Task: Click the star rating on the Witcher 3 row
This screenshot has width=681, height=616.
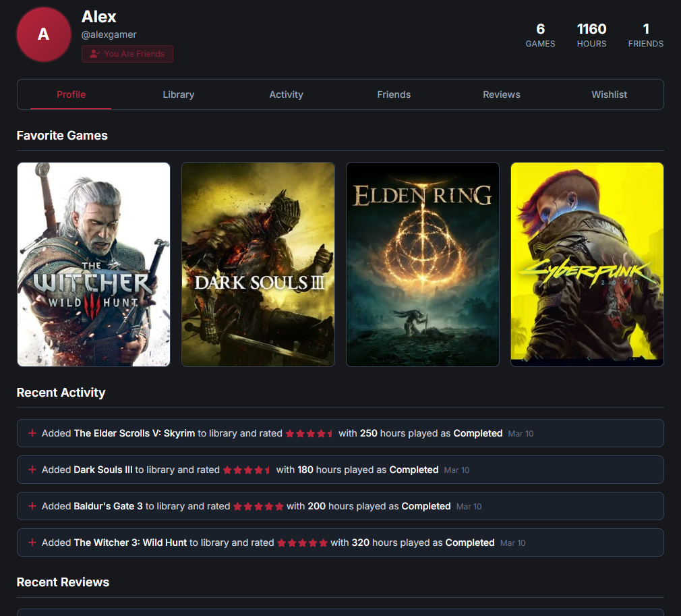Action: click(x=302, y=543)
